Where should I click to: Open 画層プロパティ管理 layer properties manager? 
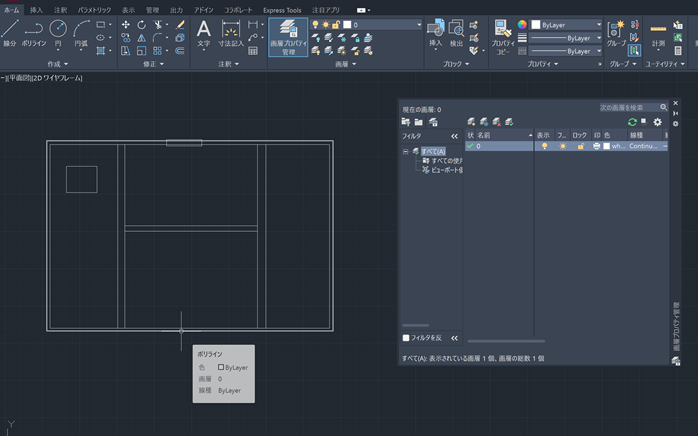[288, 36]
